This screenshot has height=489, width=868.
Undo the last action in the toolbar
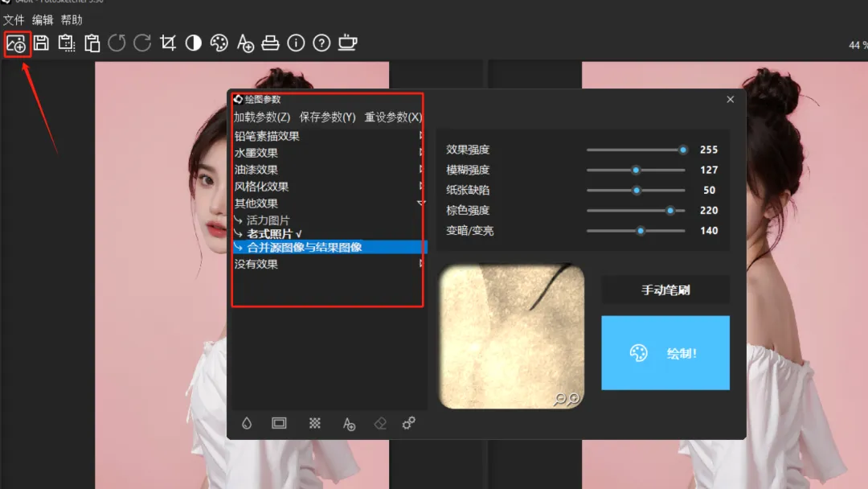(117, 43)
